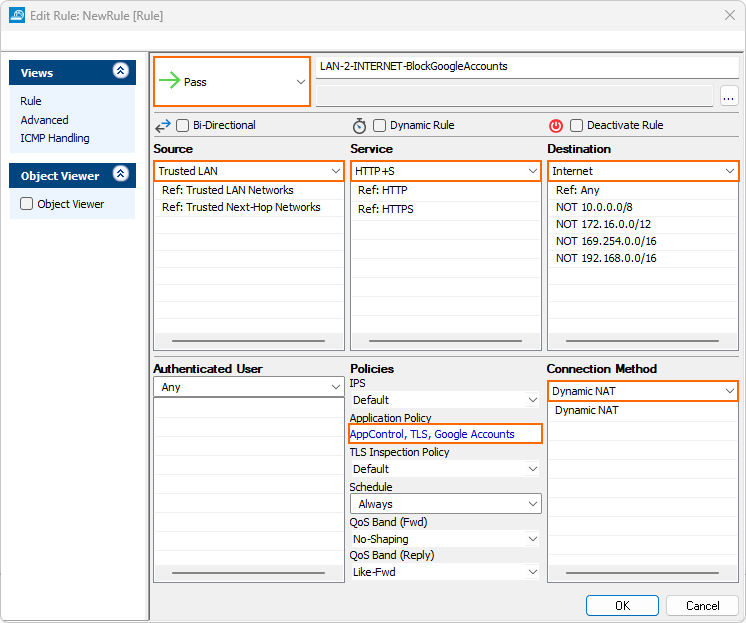Click the ellipsis button beside description field
This screenshot has height=623, width=746.
(728, 96)
